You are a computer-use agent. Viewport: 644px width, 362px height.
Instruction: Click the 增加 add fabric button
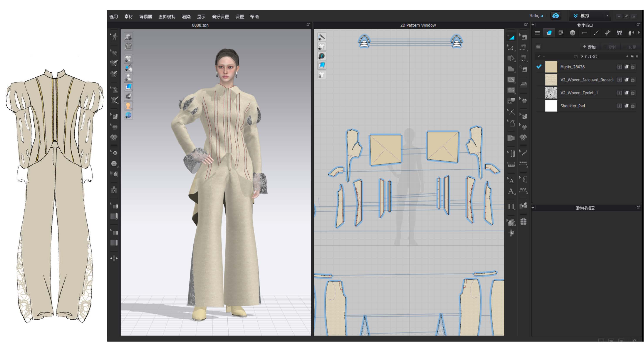pos(589,47)
